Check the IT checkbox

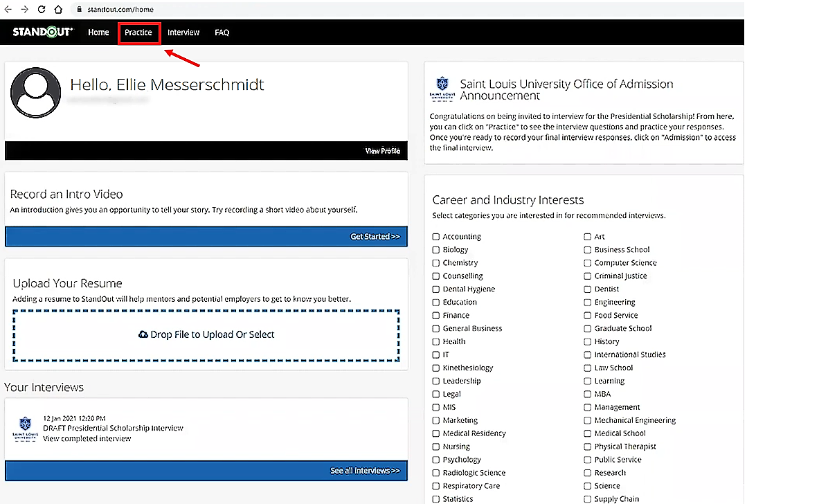(436, 354)
